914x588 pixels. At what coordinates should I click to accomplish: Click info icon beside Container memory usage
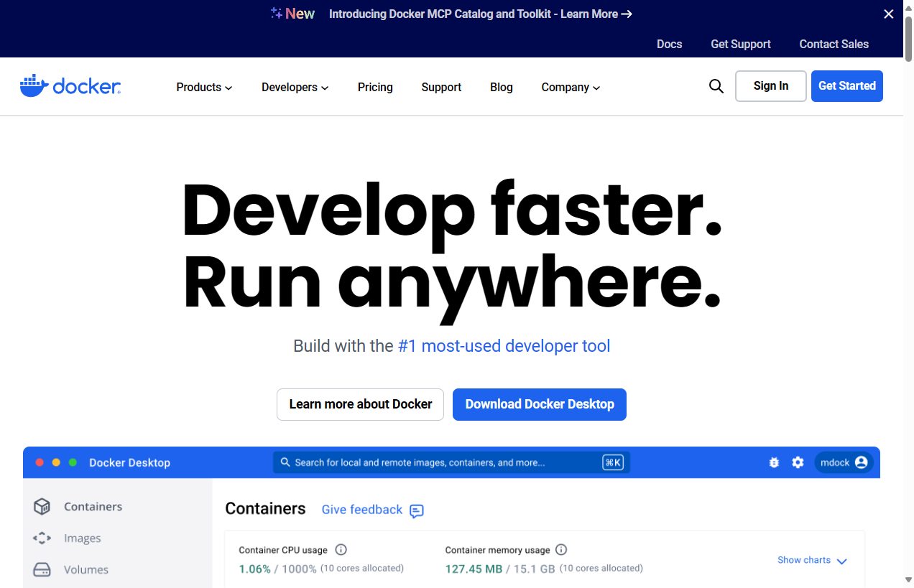tap(561, 550)
